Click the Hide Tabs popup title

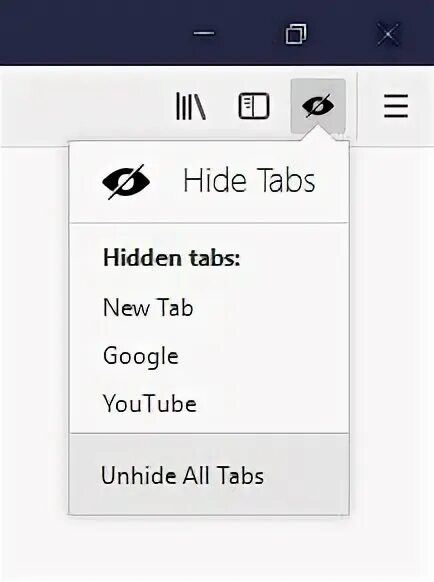coord(249,181)
